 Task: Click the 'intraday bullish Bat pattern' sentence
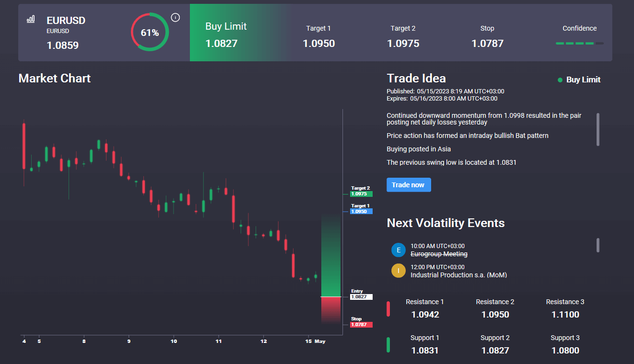tap(468, 136)
